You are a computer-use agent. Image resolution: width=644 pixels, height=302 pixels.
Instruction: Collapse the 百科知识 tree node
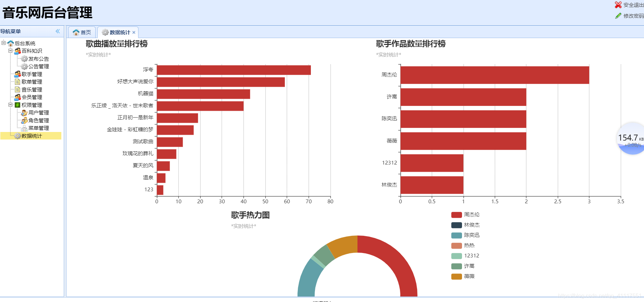tap(10, 51)
